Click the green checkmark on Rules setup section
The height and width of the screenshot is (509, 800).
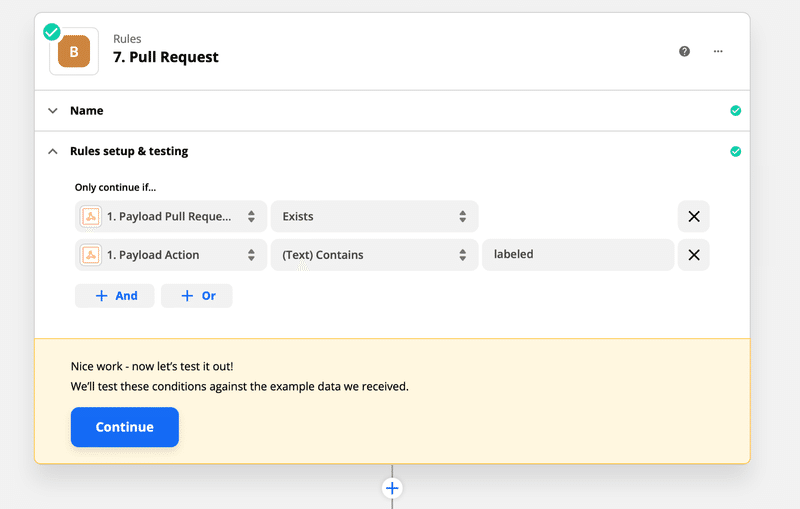(735, 151)
